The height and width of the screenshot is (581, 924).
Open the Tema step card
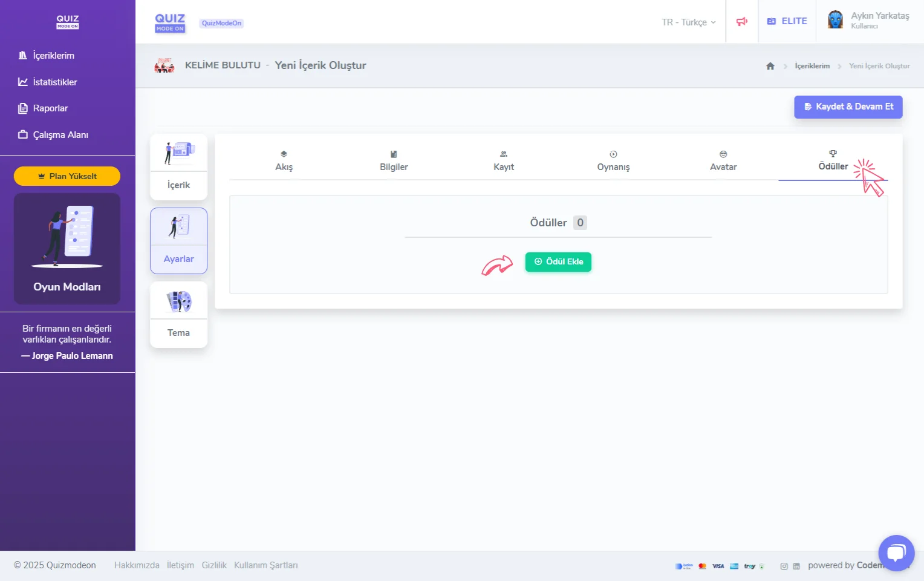[x=178, y=315]
